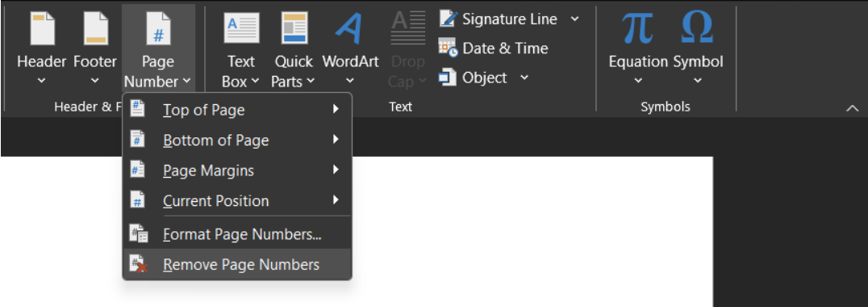Click the Bottom of Page submenu arrow
The width and height of the screenshot is (868, 307).
tap(336, 140)
